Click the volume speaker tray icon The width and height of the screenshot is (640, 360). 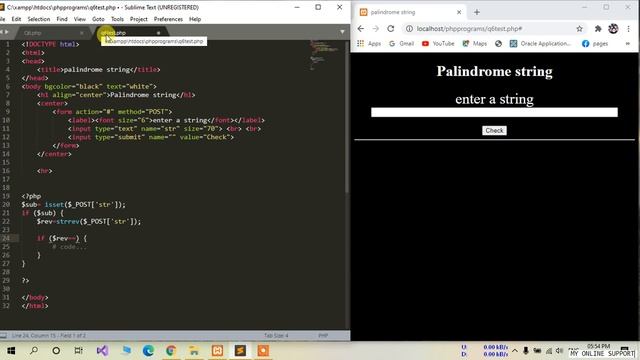[559, 351]
